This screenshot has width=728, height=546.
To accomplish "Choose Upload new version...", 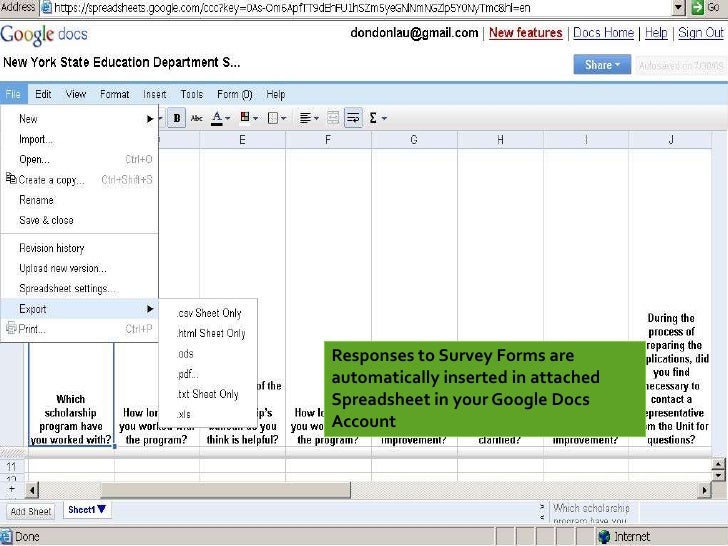I will tap(79, 268).
